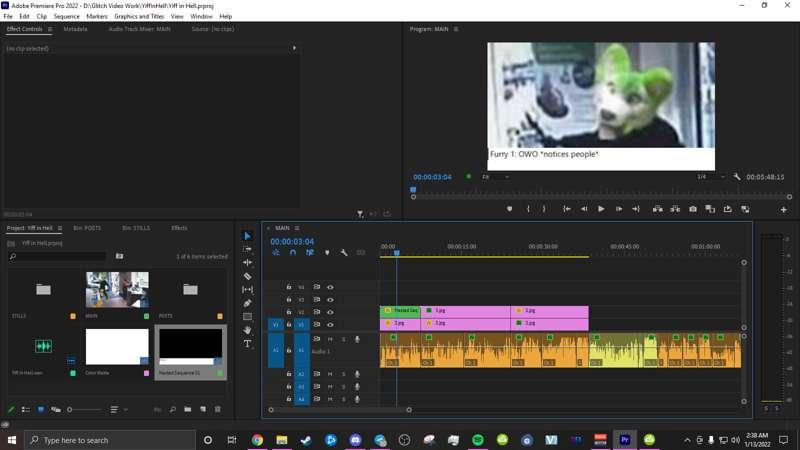Select the Ripple Edit tool

tap(247, 262)
